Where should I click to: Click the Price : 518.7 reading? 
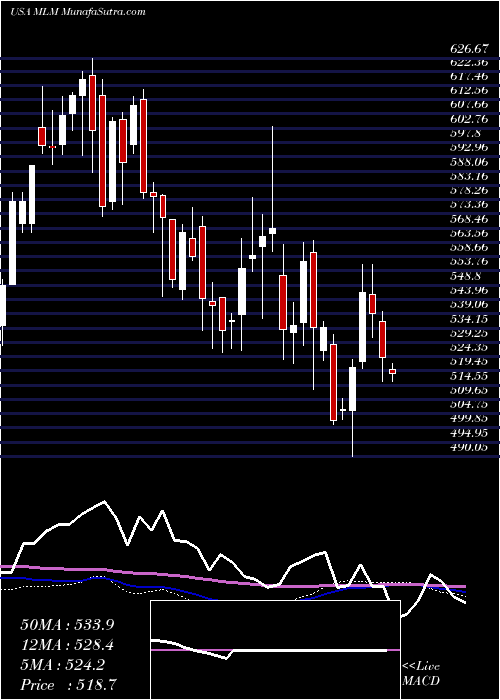pyautogui.click(x=69, y=685)
